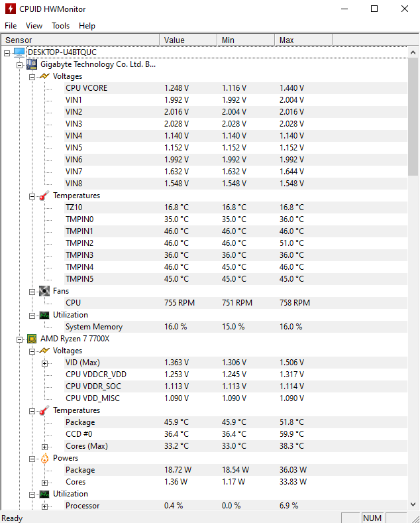Click the Ready status bar text

12,518
